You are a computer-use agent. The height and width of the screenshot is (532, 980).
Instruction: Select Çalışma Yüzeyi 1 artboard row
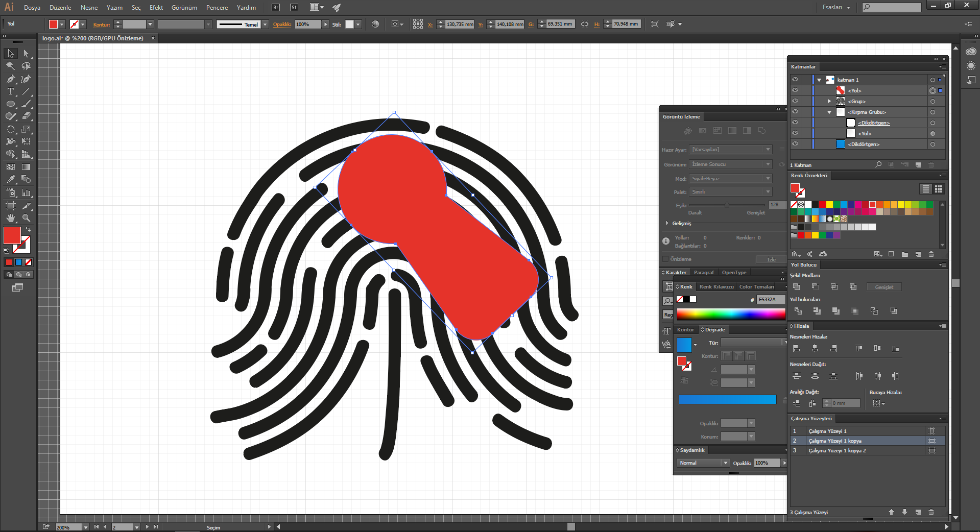[x=867, y=431]
